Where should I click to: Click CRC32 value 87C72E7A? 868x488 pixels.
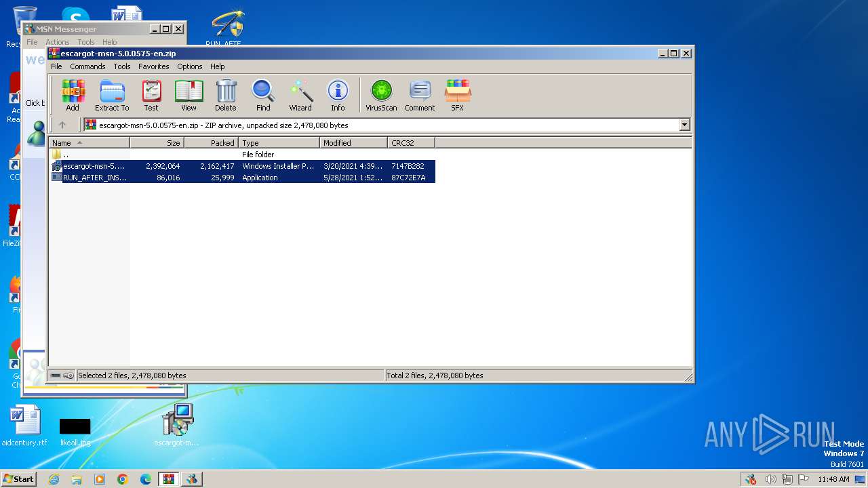click(x=408, y=178)
